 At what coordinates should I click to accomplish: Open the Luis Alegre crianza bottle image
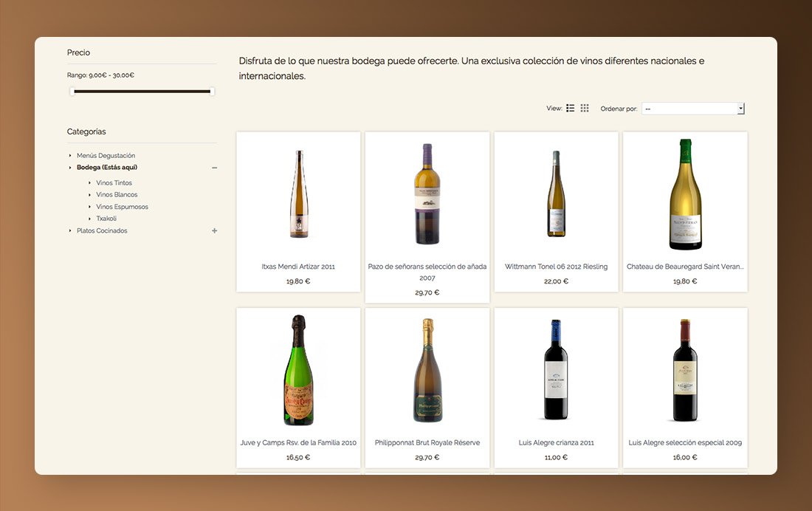(x=556, y=369)
